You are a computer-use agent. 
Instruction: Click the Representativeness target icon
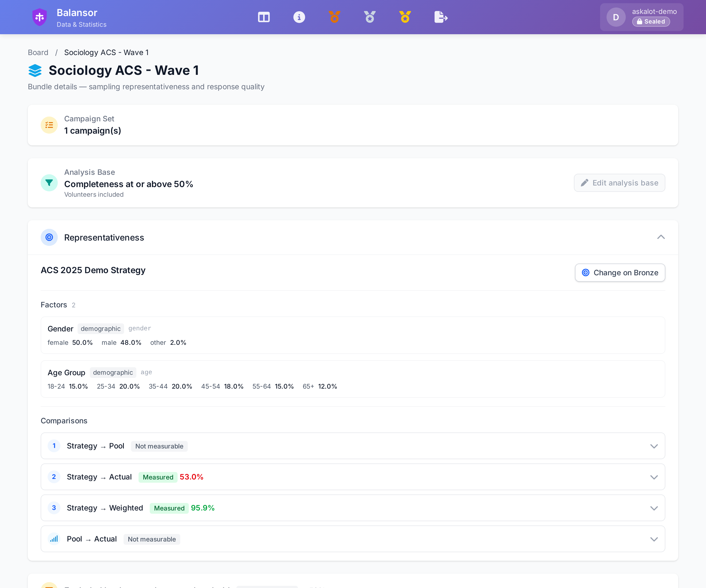tap(49, 238)
